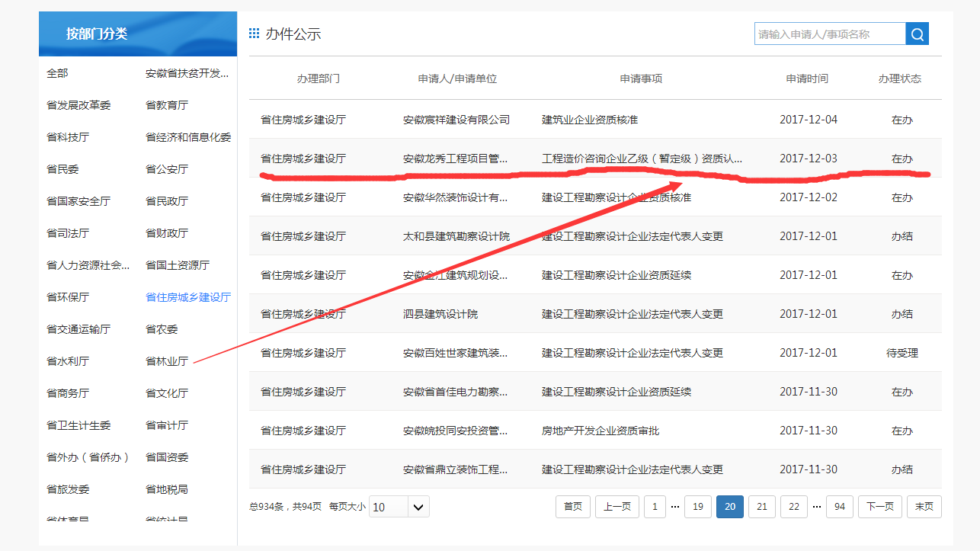This screenshot has width=980, height=551.
Task: Jump to page 22
Action: point(794,507)
